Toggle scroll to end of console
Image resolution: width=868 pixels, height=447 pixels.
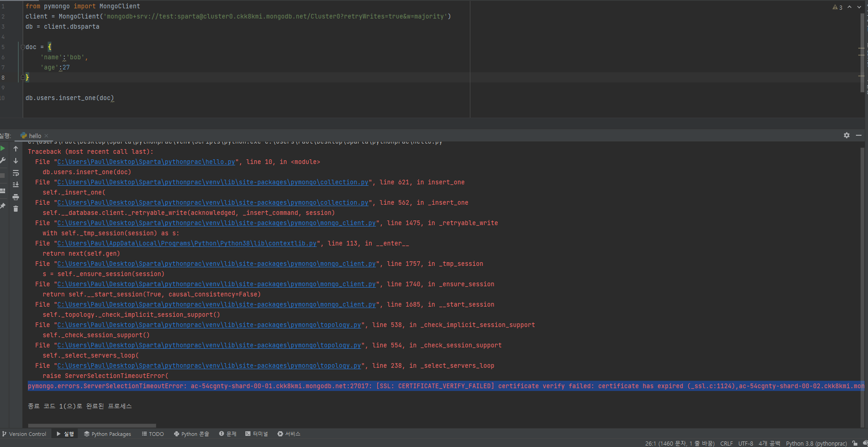[16, 184]
